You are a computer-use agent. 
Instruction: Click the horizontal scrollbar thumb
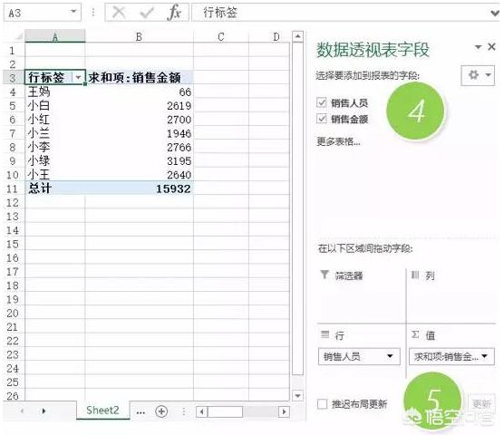[225, 411]
